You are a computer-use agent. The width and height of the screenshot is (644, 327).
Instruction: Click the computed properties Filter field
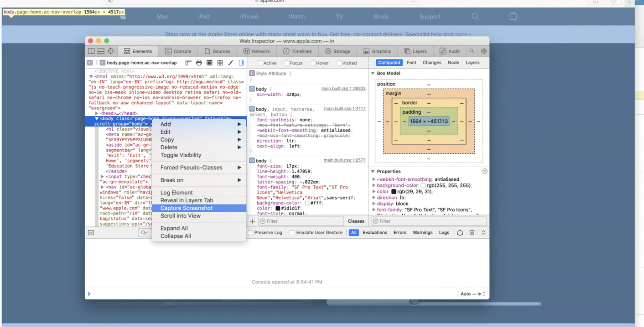[428, 221]
